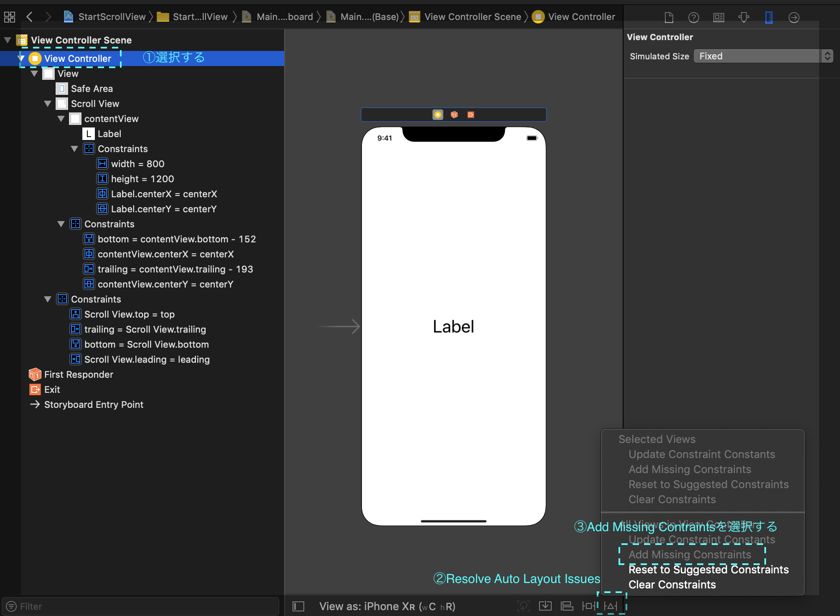Click the Resolve Auto Layout Issues icon

pos(611,606)
